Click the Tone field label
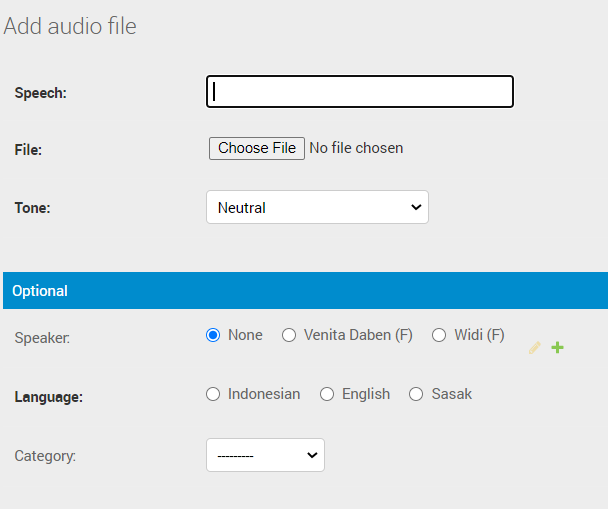 tap(32, 208)
